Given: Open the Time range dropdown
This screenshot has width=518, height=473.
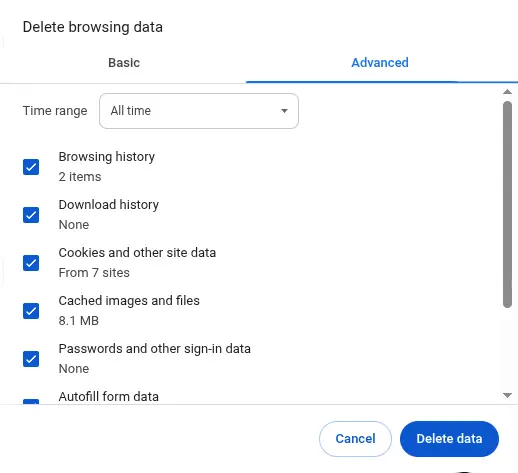Looking at the screenshot, I should click(x=199, y=111).
